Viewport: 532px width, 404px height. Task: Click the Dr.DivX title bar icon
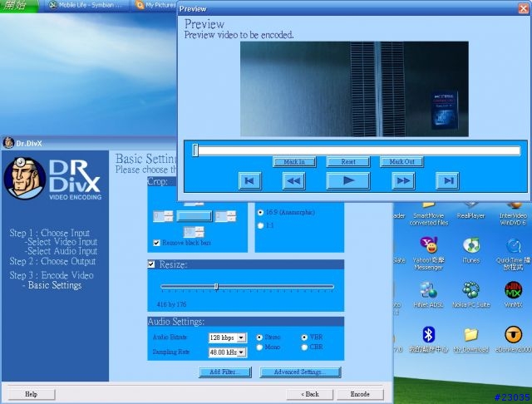click(8, 143)
